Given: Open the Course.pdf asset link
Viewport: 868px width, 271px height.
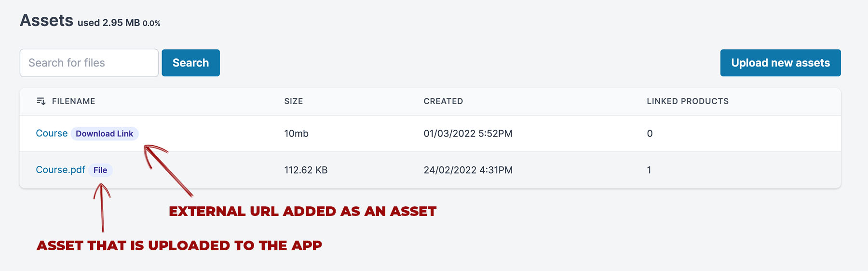Looking at the screenshot, I should pos(60,170).
